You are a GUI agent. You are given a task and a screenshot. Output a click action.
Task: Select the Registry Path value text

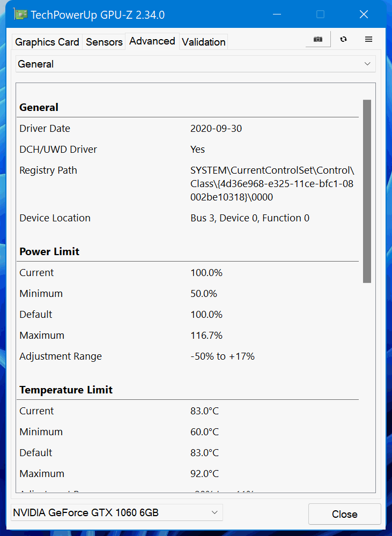[272, 183]
